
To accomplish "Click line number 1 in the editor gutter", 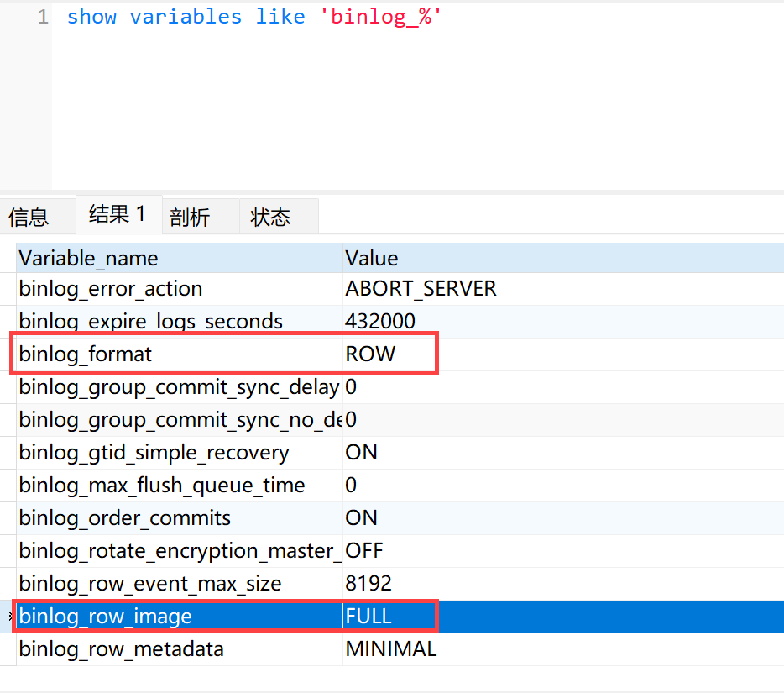I will 43,17.
